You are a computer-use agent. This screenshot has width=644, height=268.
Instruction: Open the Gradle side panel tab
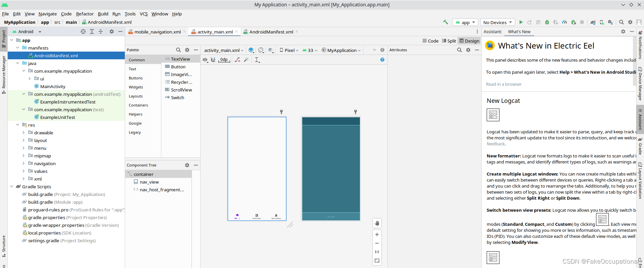pyautogui.click(x=640, y=146)
